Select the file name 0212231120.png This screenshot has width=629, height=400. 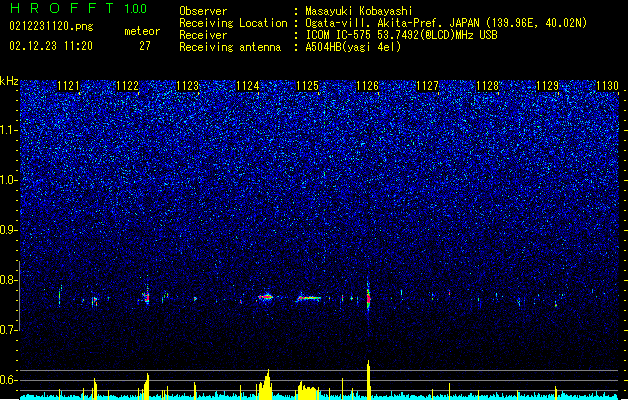click(x=51, y=26)
